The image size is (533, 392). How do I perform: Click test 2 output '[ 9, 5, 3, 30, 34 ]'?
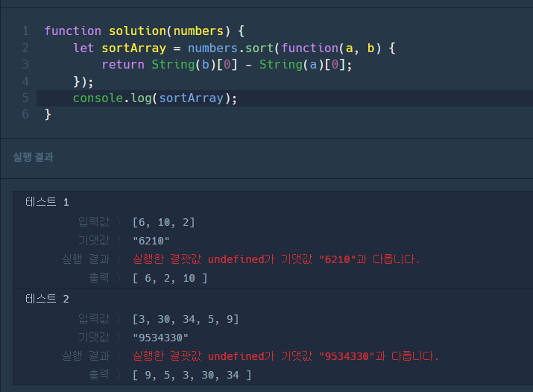coord(192,376)
